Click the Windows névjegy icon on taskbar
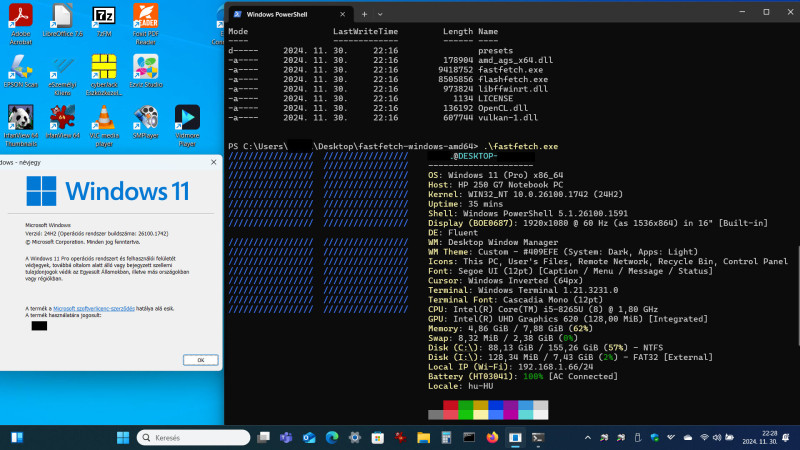This screenshot has height=450, width=800. point(515,437)
